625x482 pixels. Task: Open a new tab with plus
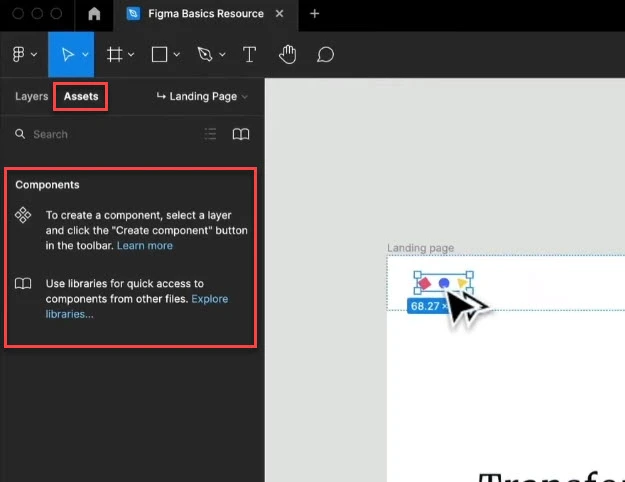point(314,14)
